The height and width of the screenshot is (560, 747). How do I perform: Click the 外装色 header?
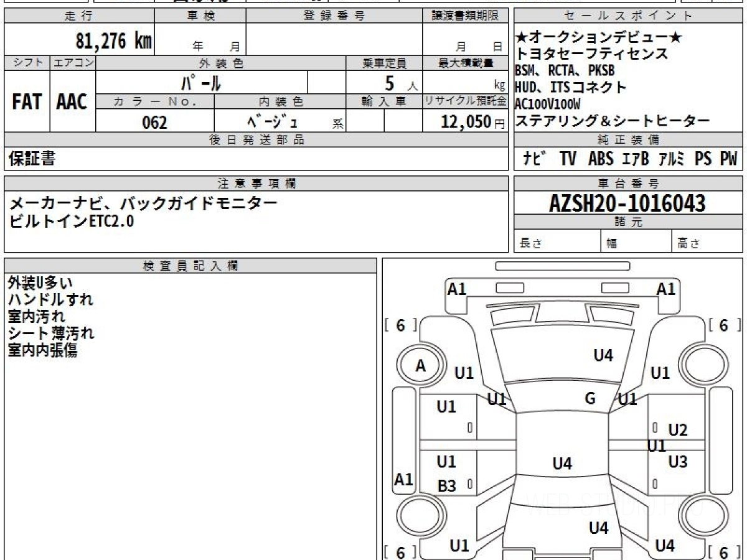coord(221,63)
